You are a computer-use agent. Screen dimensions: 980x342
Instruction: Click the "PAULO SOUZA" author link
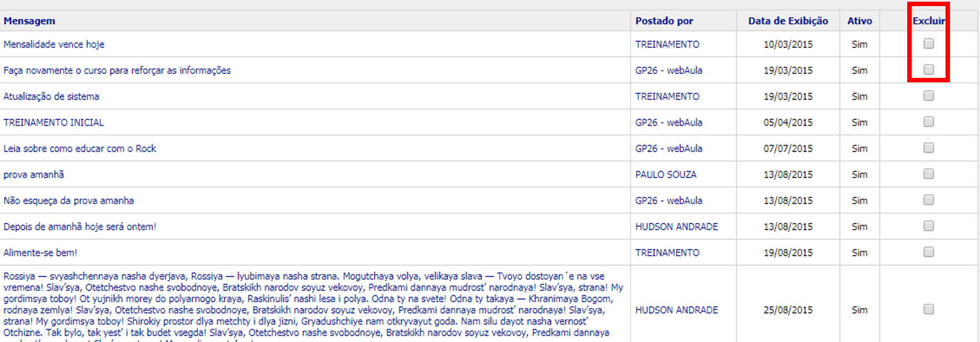(x=666, y=175)
